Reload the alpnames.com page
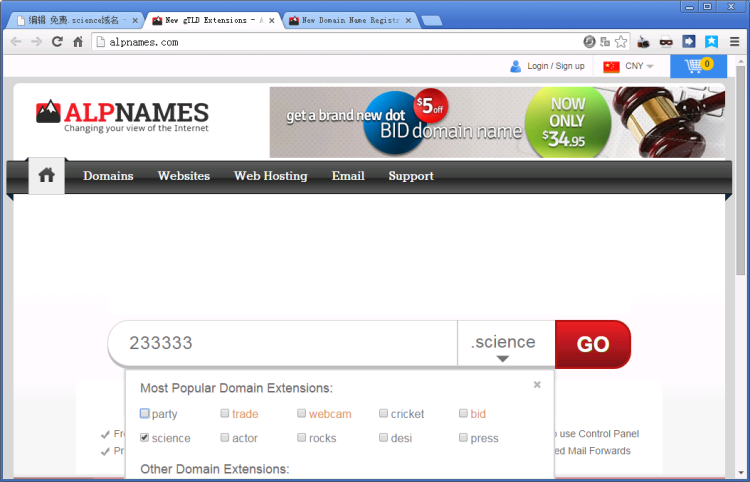The height and width of the screenshot is (482, 750). click(57, 42)
